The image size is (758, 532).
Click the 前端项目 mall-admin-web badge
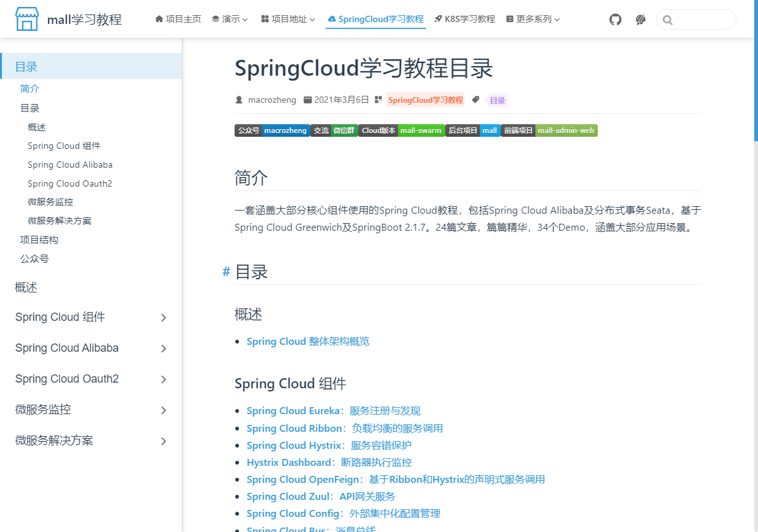click(549, 130)
